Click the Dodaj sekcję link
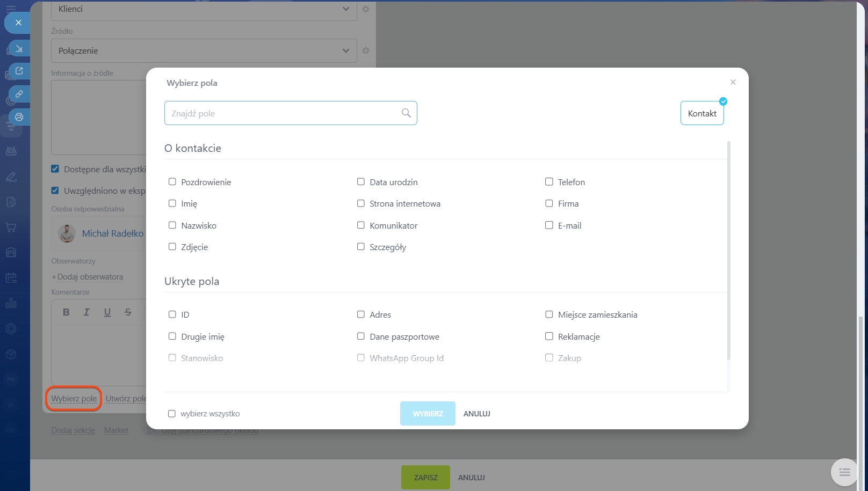The image size is (868, 491). click(x=73, y=430)
